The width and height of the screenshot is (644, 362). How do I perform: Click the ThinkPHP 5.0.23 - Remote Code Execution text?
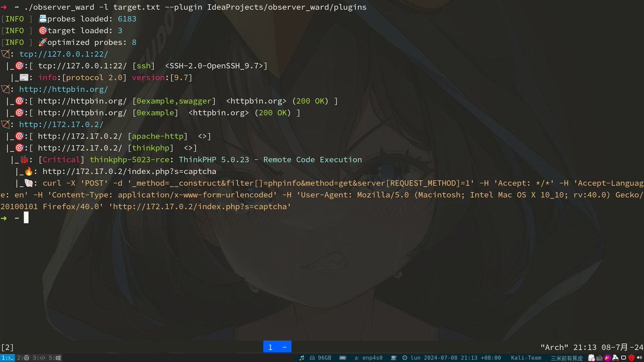click(270, 160)
